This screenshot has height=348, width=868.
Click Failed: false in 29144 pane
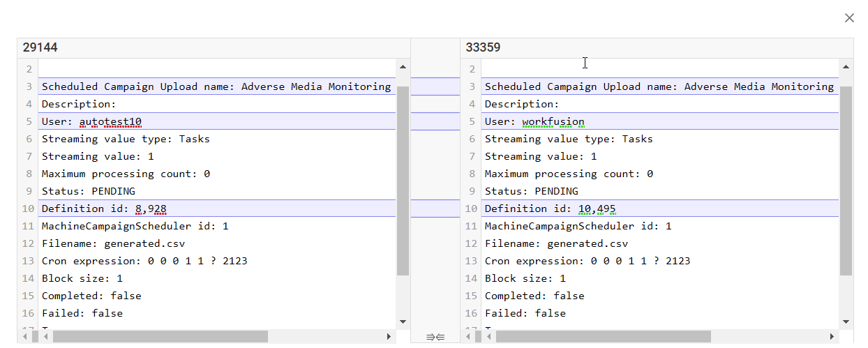tap(82, 313)
